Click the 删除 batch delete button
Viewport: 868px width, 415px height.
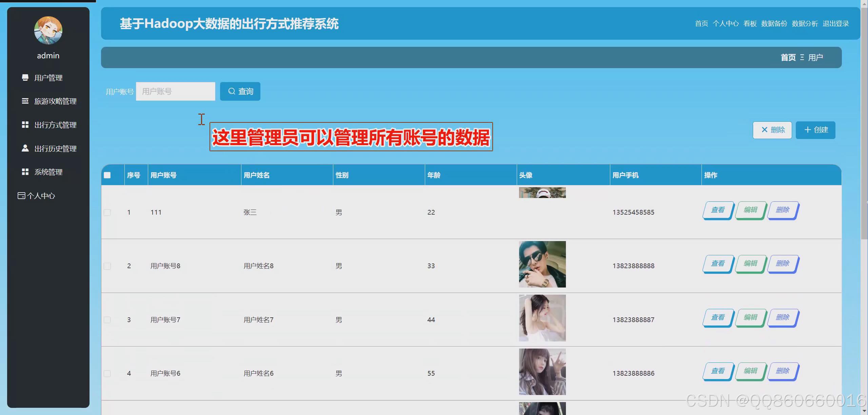[x=772, y=130]
